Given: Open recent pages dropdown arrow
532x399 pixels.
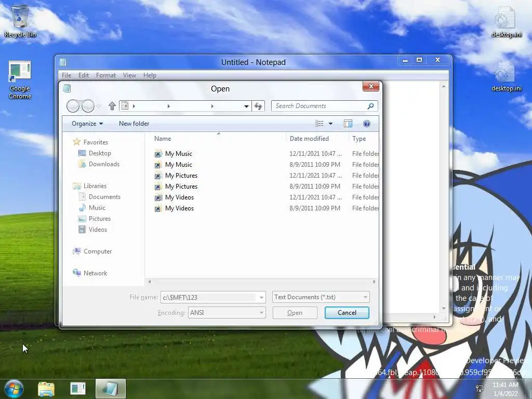Looking at the screenshot, I should (98, 106).
